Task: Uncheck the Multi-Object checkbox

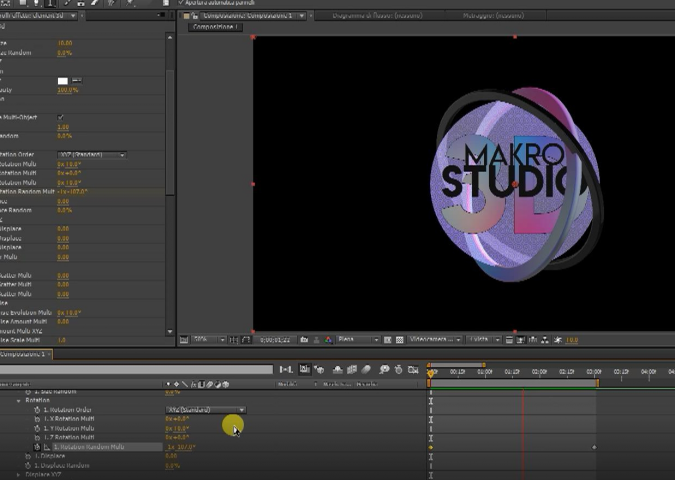Action: click(61, 118)
